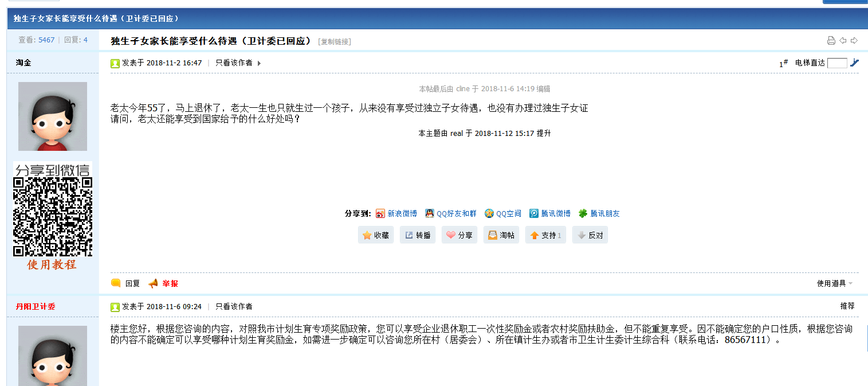Click the 1# floor number link
The image size is (868, 386).
783,63
